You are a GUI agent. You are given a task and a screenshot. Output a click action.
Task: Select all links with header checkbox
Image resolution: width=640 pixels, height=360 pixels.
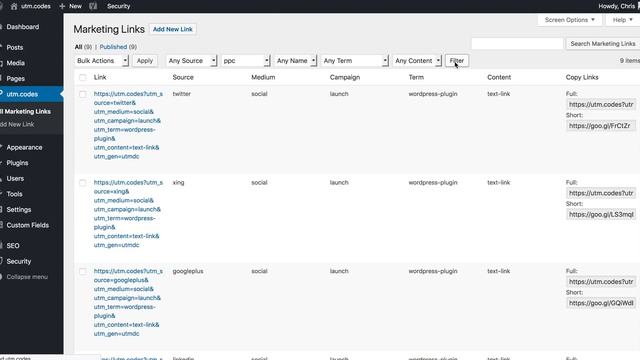click(x=83, y=78)
